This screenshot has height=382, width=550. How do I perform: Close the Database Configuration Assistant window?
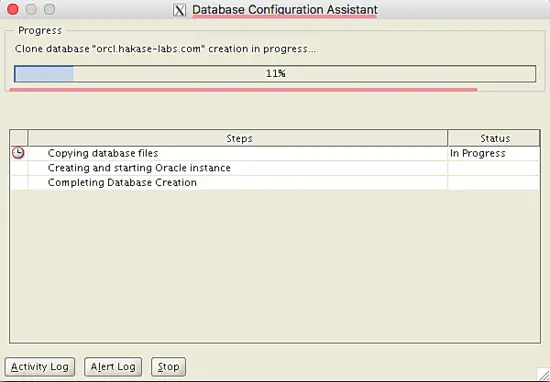point(13,9)
